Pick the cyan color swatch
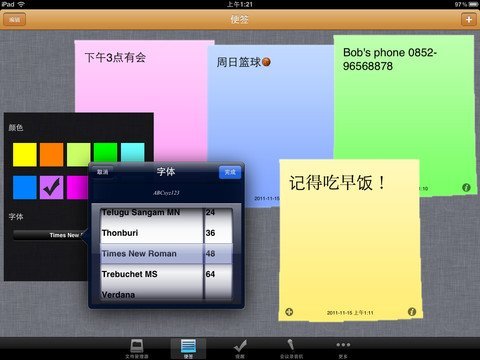The width and height of the screenshot is (480, 360). pos(132,153)
